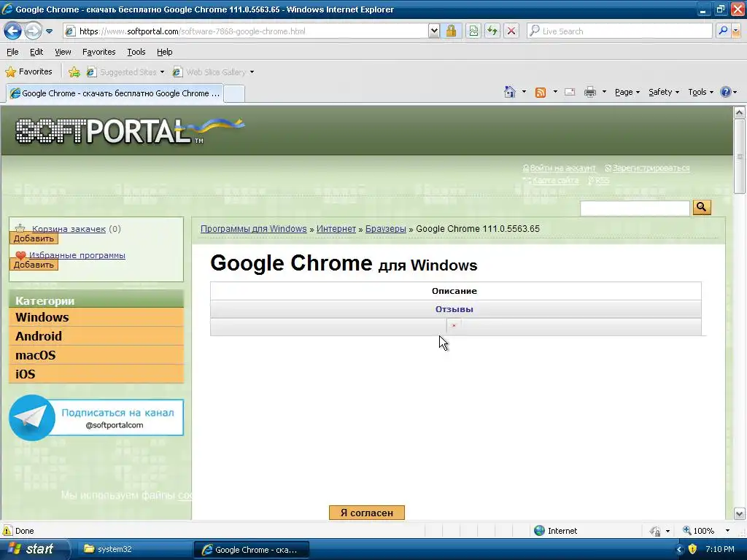Image resolution: width=747 pixels, height=560 pixels.
Task: Open the Safety command bar menu
Action: tap(664, 92)
